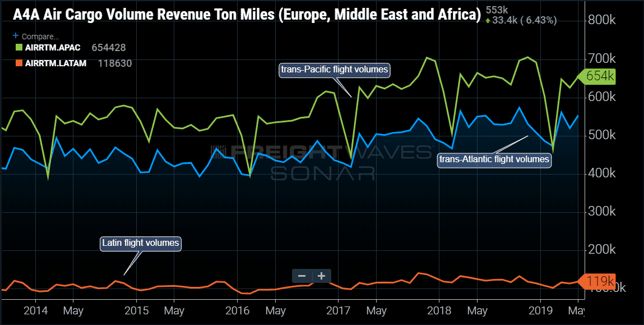The image size is (644, 325).
Task: Click the green up-arrow change indicator
Action: click(488, 20)
